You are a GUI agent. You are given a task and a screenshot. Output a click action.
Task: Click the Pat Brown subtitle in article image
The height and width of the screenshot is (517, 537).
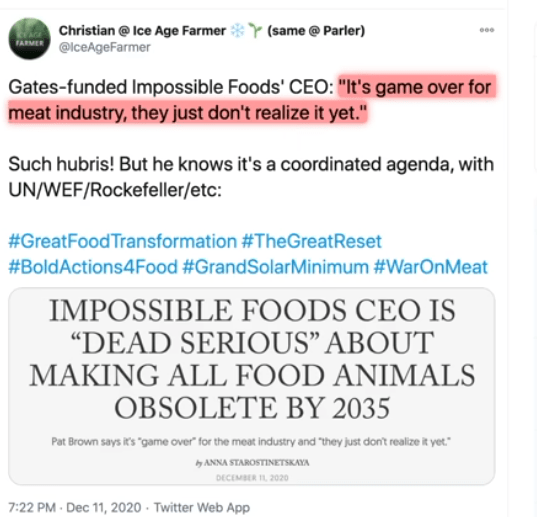(x=251, y=442)
